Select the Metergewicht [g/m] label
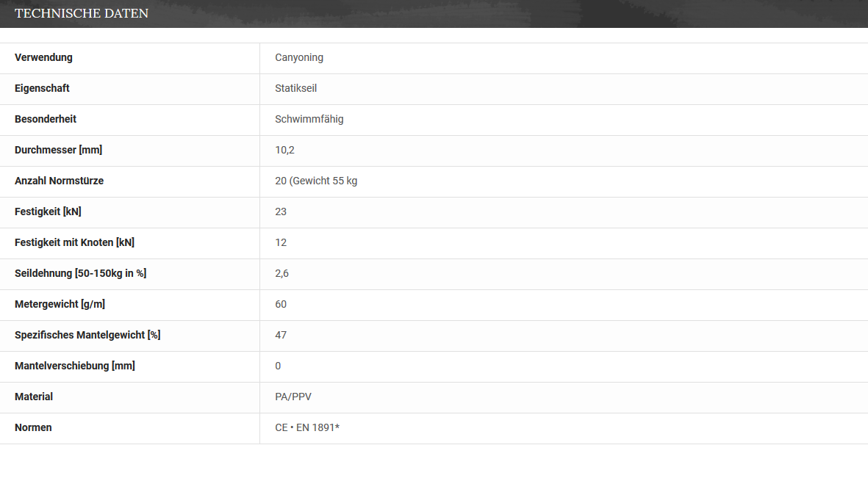Viewport: 868px width, 481px height. 60,304
